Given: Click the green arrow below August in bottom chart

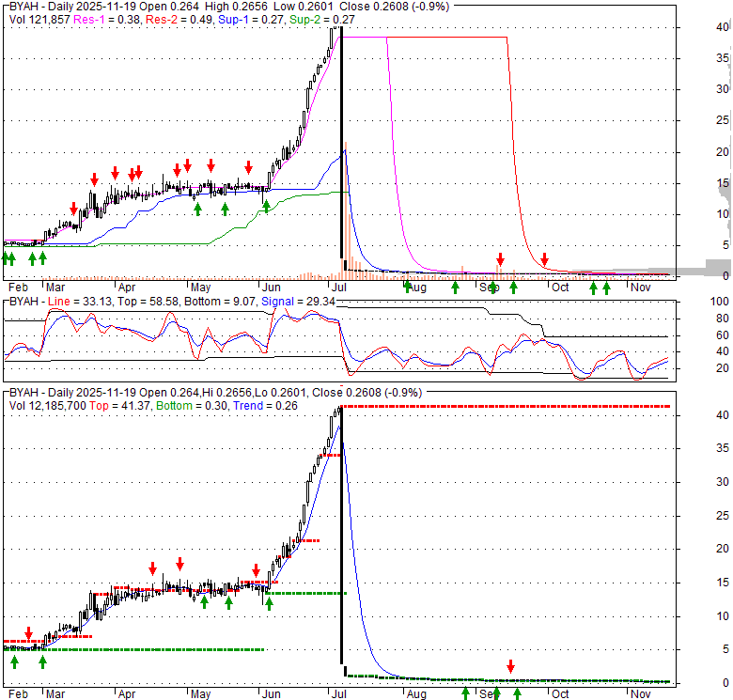Looking at the screenshot, I should click(x=465, y=692).
